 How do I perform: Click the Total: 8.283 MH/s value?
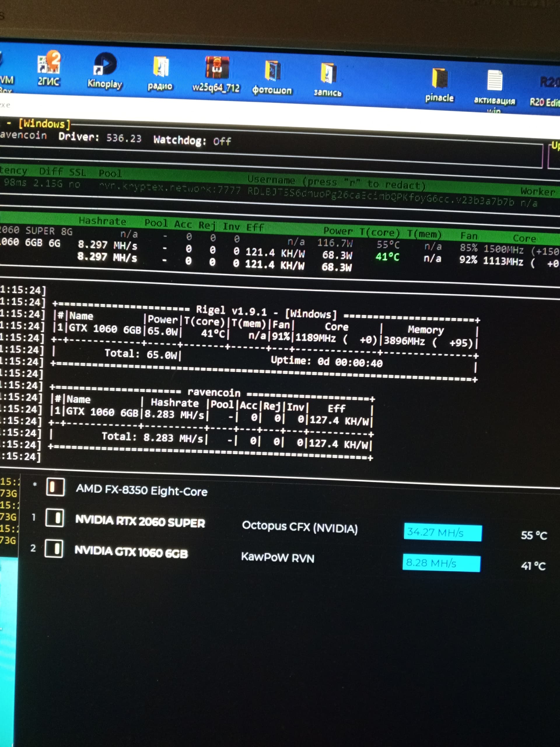153,438
